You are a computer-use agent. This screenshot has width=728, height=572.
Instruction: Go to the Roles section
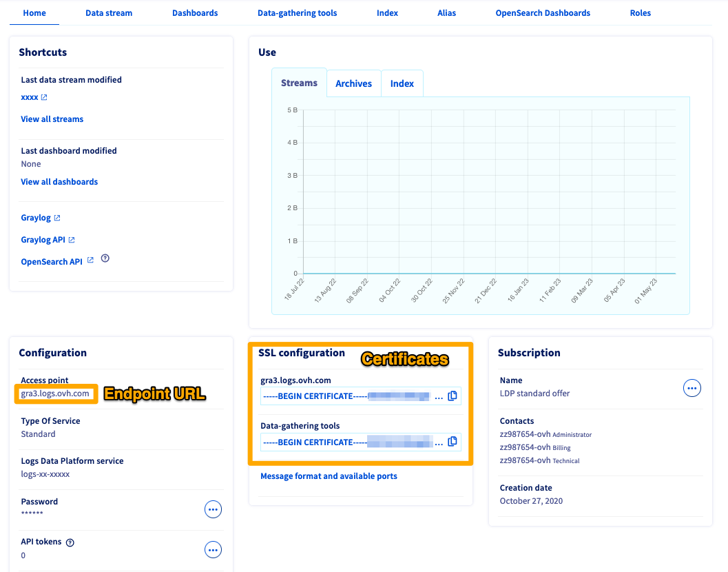tap(640, 12)
